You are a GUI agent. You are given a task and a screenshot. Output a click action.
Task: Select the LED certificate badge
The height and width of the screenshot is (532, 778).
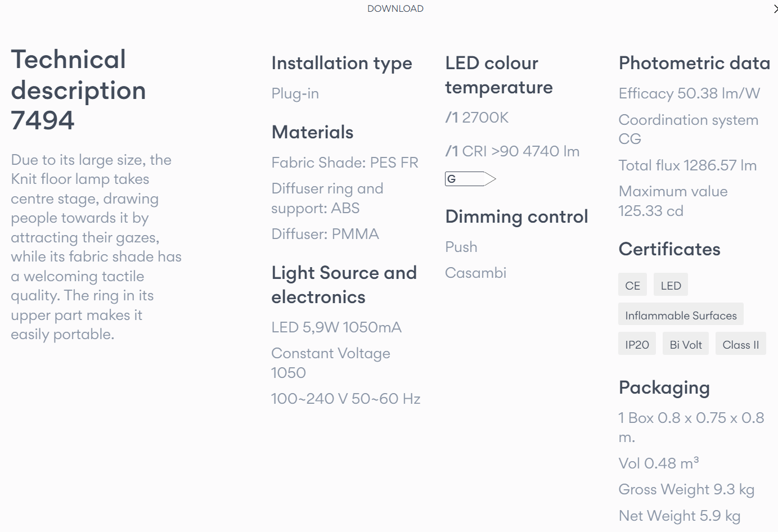pos(671,285)
